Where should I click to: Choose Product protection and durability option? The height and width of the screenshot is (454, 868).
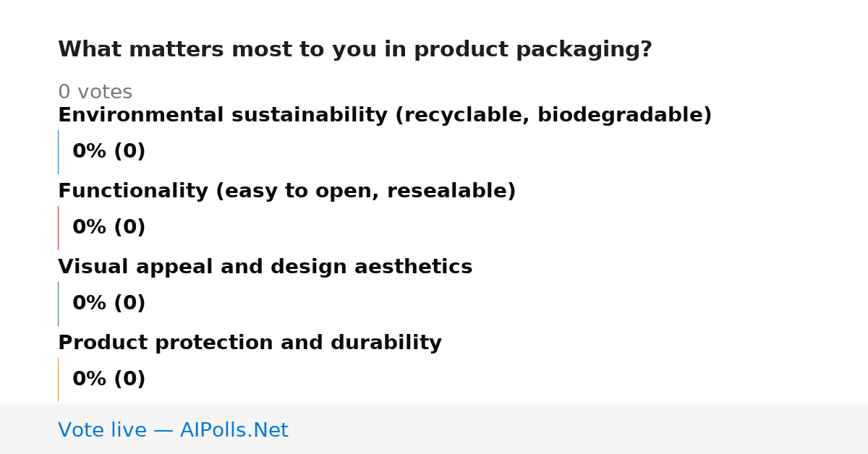(250, 343)
